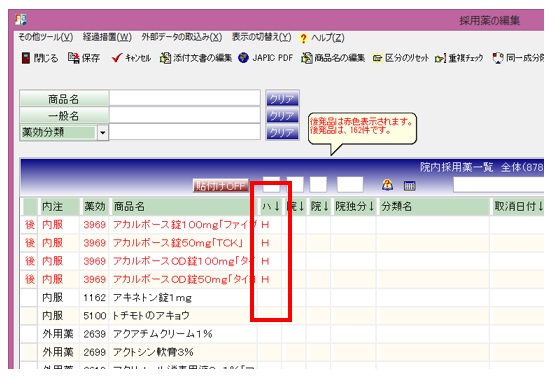This screenshot has height=377, width=554.
Task: Click the filter box above 院独分 column
Action: [350, 185]
